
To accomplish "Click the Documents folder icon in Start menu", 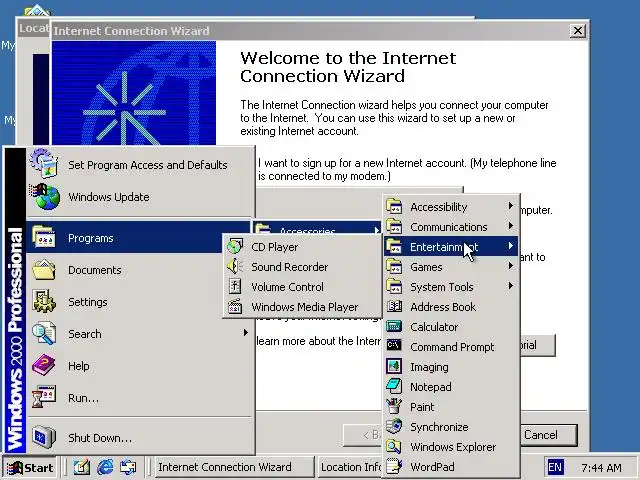I will (x=44, y=269).
